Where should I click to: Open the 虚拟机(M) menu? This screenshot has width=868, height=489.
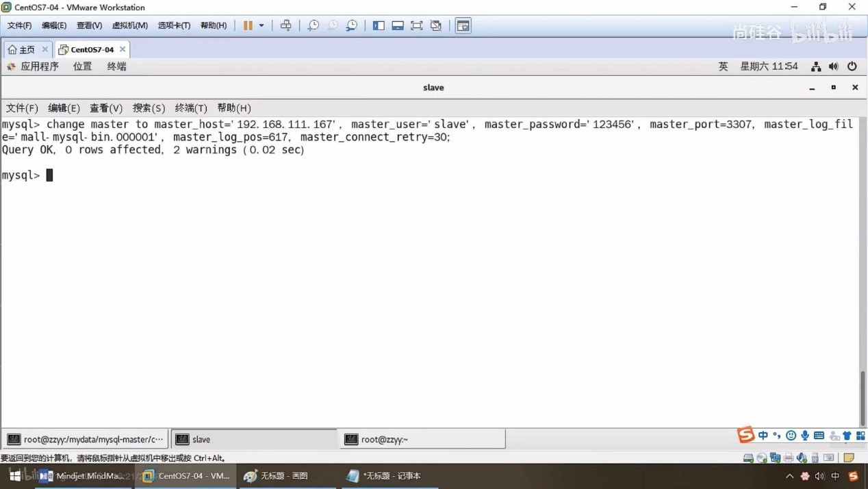tap(130, 25)
